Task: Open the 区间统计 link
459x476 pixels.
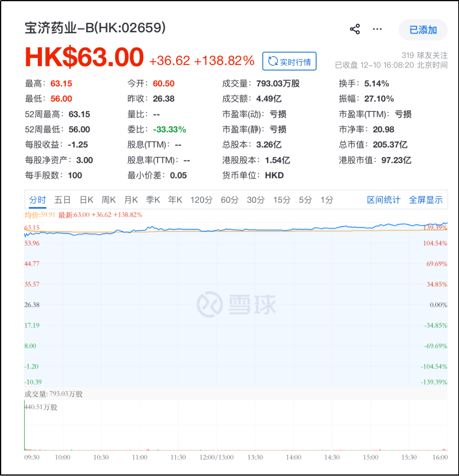Action: click(383, 200)
